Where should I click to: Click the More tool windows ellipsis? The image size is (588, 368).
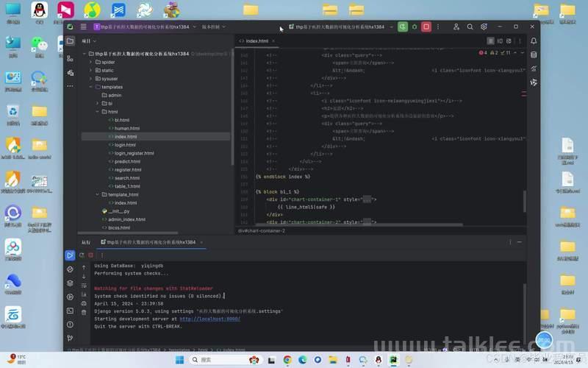pyautogui.click(x=70, y=86)
